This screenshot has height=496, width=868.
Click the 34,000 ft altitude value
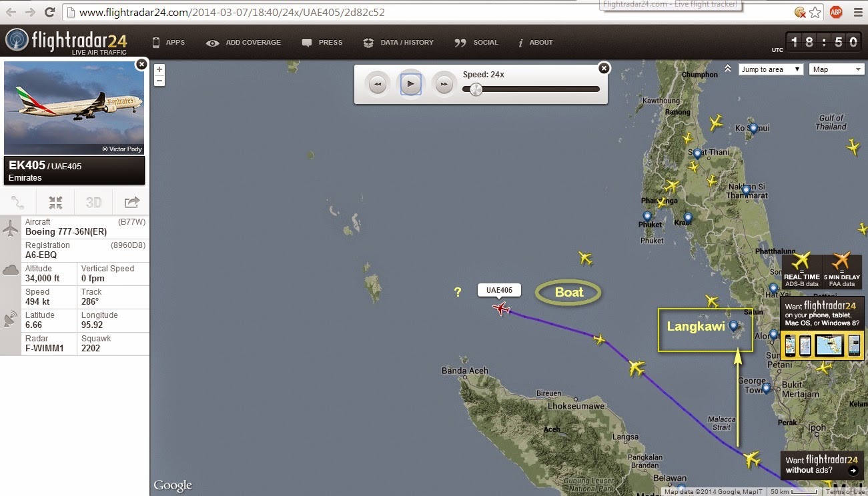(43, 279)
